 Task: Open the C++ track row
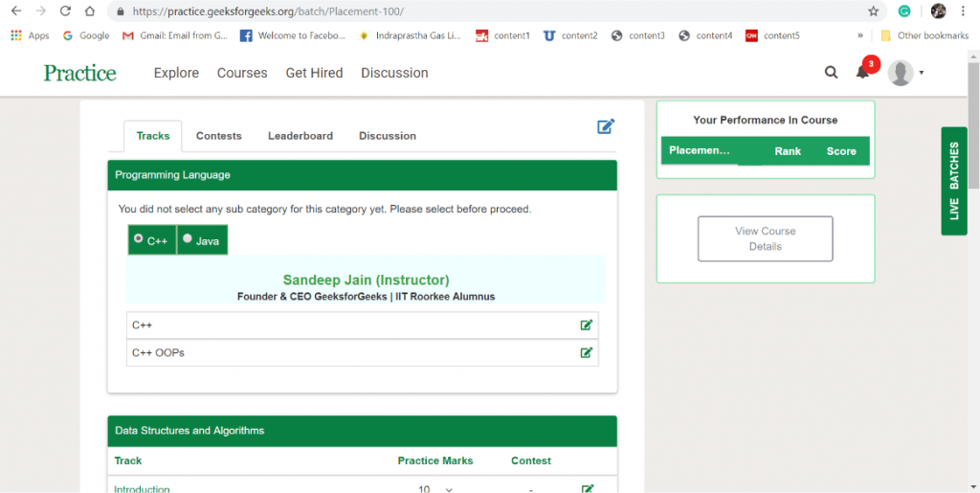click(363, 325)
